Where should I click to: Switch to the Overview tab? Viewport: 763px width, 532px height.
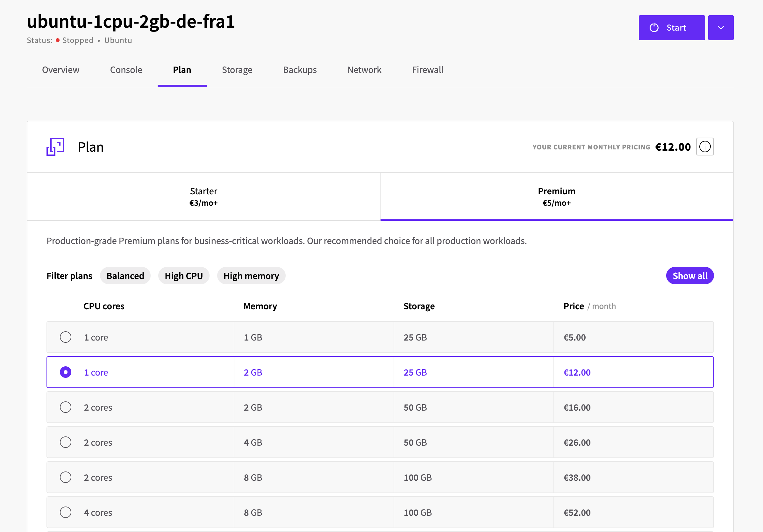pyautogui.click(x=61, y=70)
